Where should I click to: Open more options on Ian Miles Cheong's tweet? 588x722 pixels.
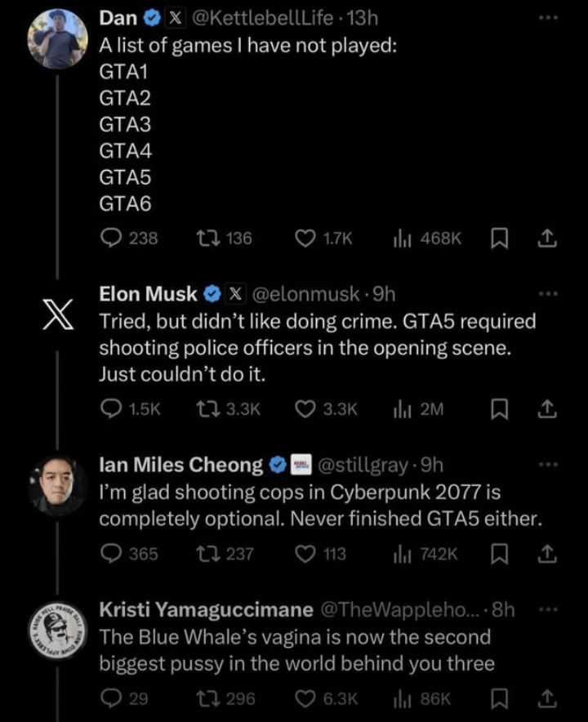click(548, 465)
